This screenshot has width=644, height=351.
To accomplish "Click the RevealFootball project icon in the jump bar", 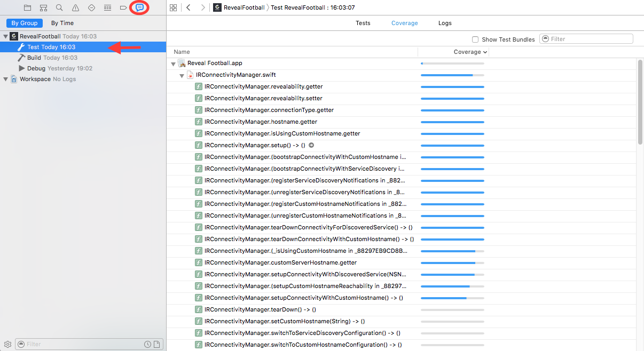I will tap(217, 7).
